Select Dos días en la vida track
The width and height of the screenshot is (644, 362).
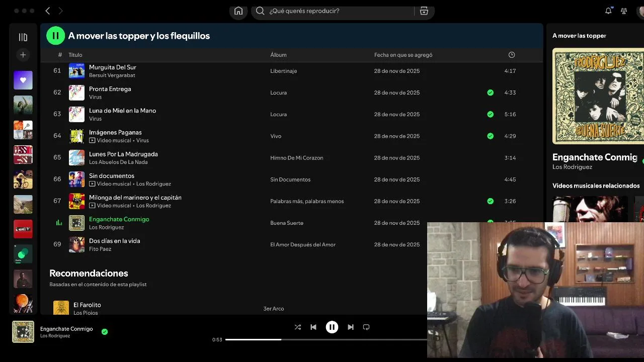pyautogui.click(x=114, y=241)
